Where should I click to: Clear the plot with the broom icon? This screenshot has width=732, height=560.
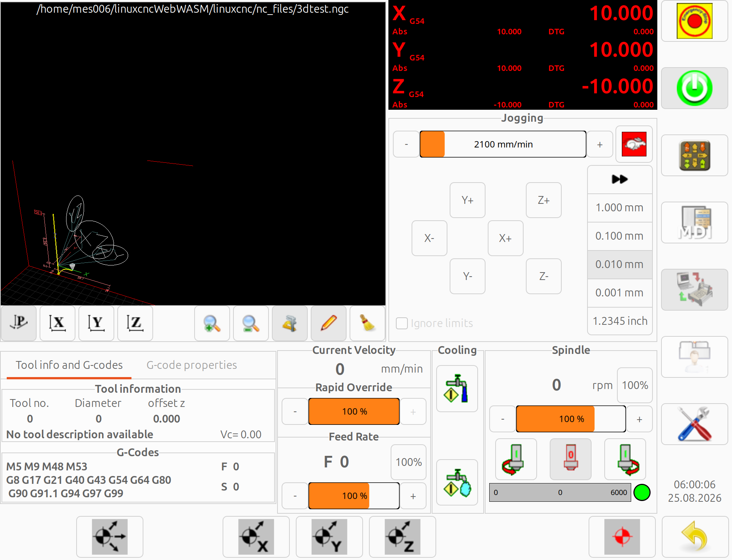coord(367,323)
